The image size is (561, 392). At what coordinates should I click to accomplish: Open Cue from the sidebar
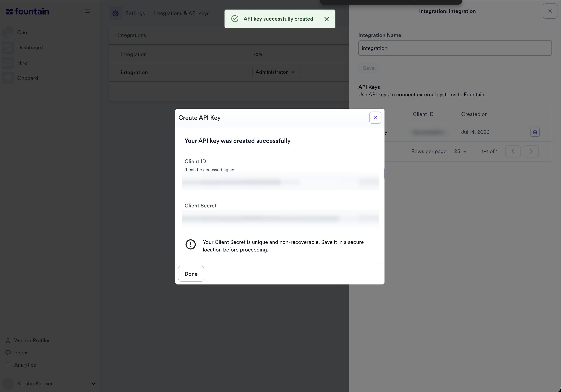click(x=22, y=32)
